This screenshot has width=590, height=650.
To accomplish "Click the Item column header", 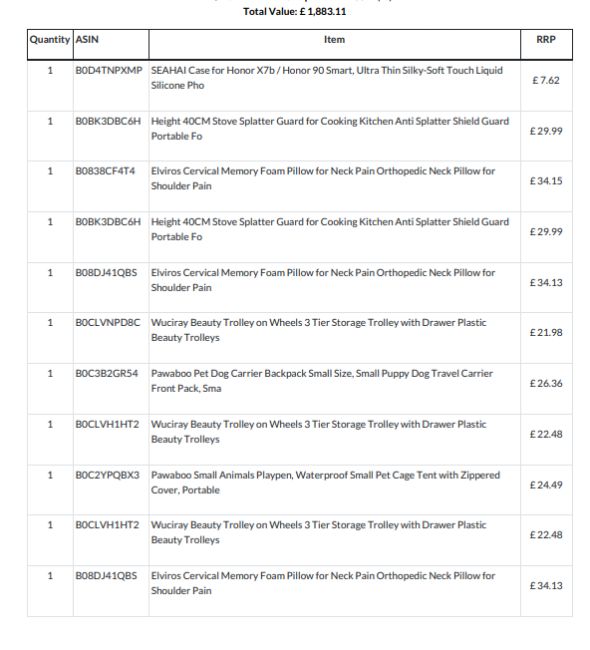I will (334, 40).
